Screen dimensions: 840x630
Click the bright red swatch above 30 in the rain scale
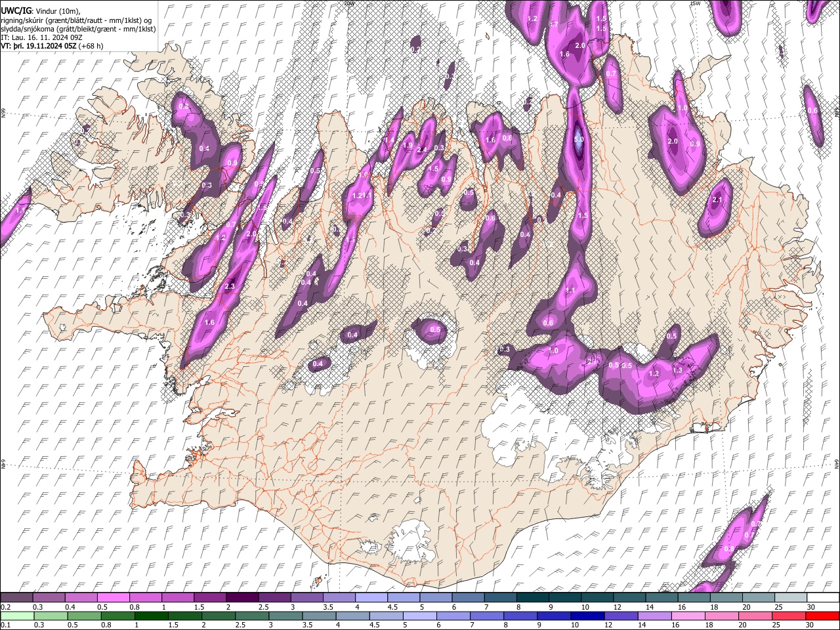[x=823, y=616]
